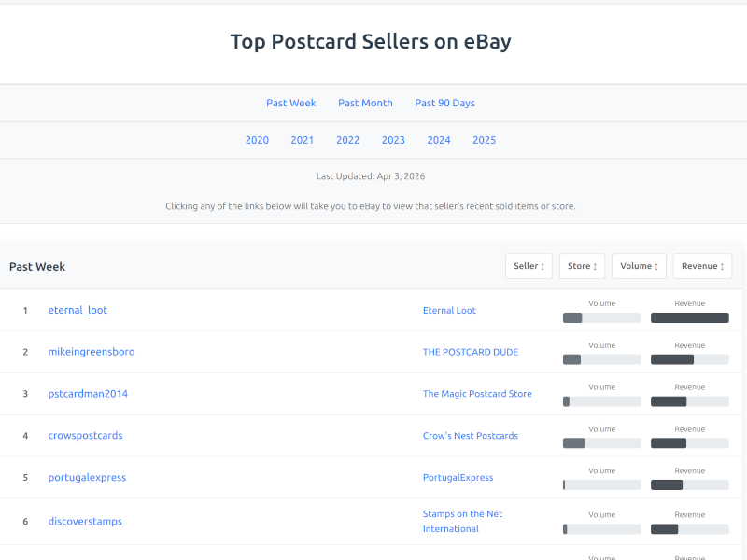
Task: Switch to the Past 90 Days tab
Action: point(444,103)
